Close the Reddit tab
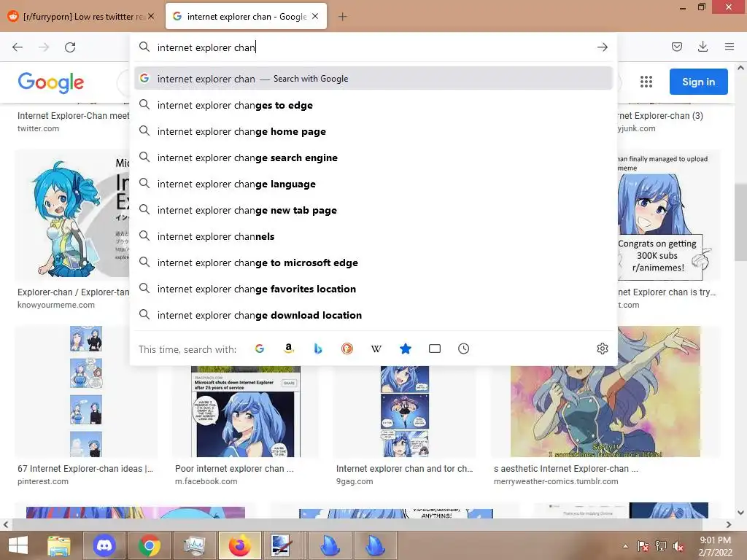Viewport: 747px width, 560px height. click(150, 16)
